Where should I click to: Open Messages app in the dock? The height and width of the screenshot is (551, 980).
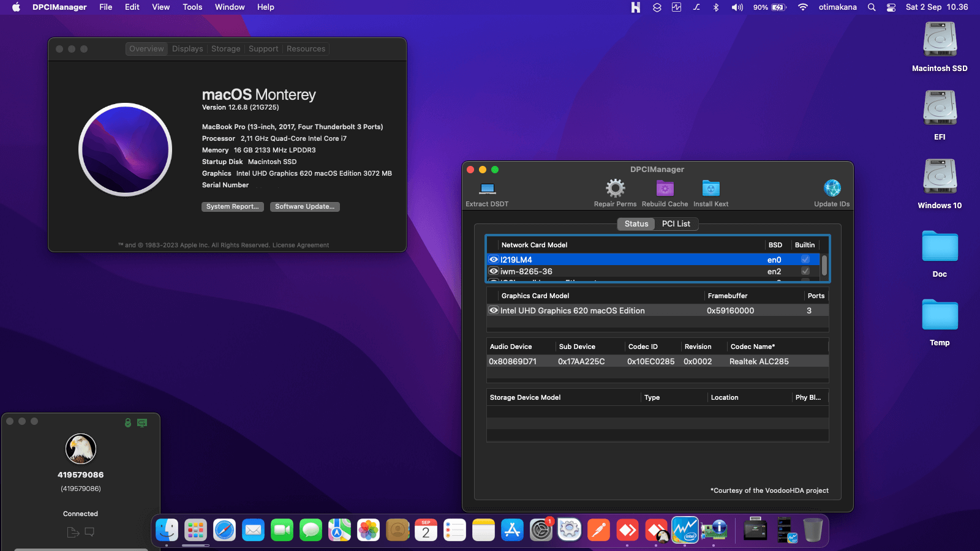tap(311, 530)
